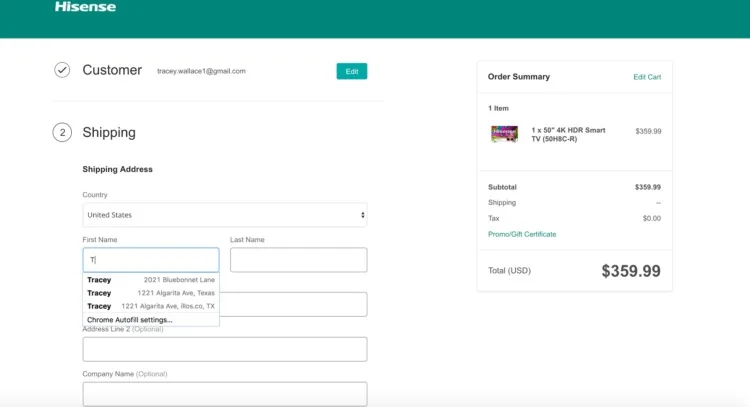
Task: Click the Shipping Address heading
Action: [117, 169]
